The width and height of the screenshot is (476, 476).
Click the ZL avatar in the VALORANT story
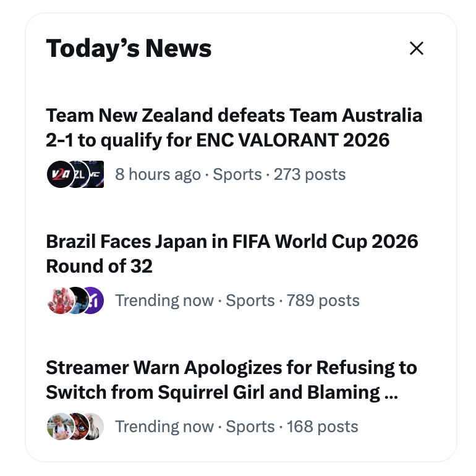coord(79,174)
